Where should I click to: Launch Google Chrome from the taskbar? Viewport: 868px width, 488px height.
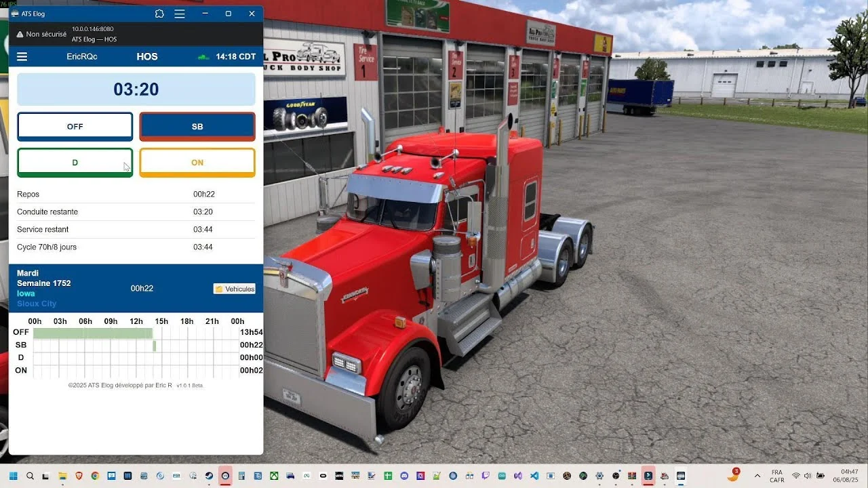click(x=95, y=476)
